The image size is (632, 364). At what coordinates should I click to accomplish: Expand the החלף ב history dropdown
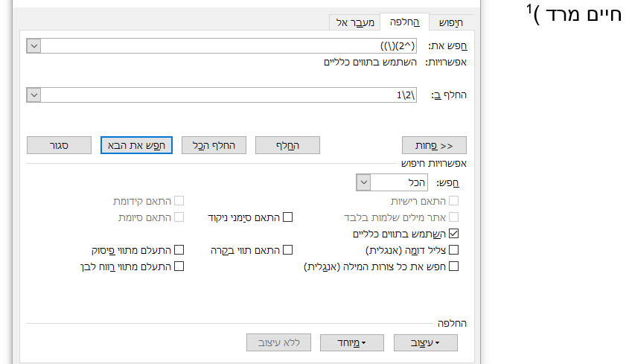(x=33, y=95)
